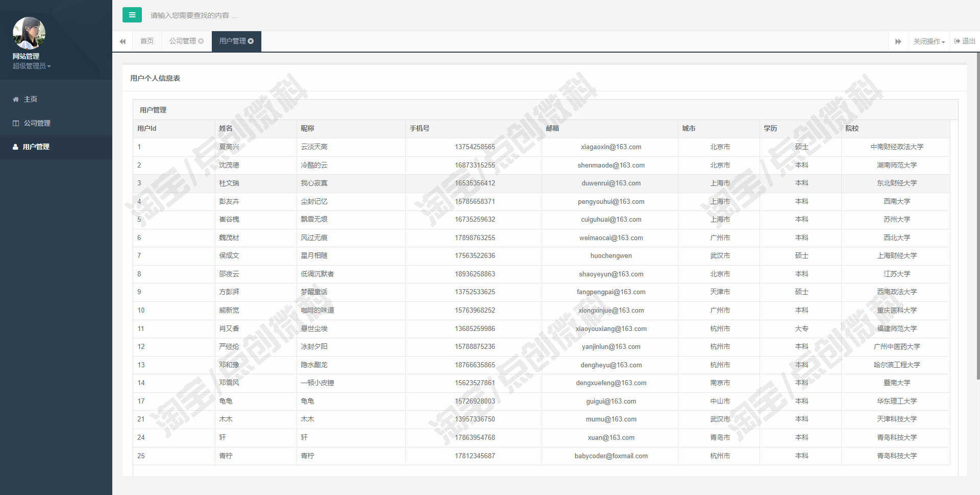Click the 邮箱 column header

(x=610, y=128)
